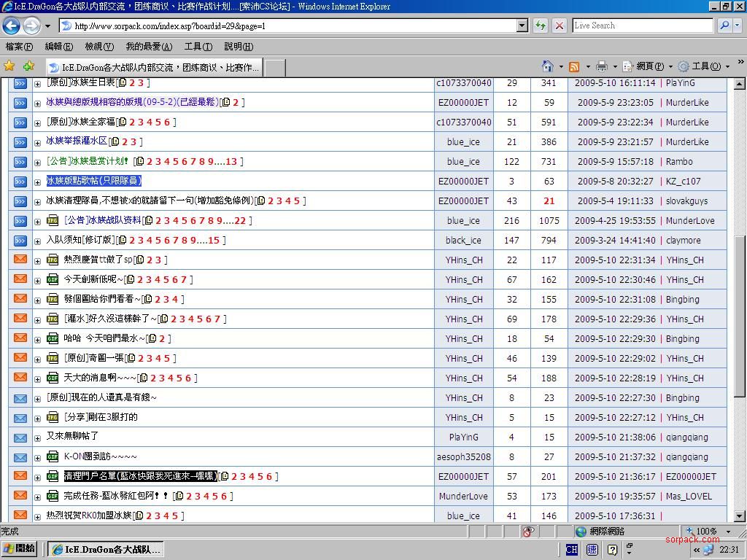Click the browser Back button
The image size is (747, 560).
pyautogui.click(x=11, y=26)
